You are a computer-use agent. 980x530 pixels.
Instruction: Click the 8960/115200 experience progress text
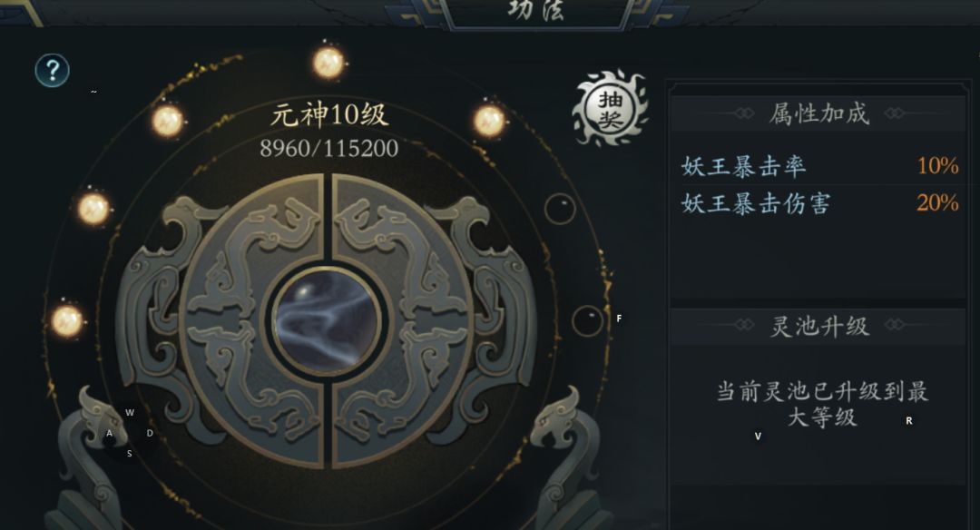(x=328, y=149)
